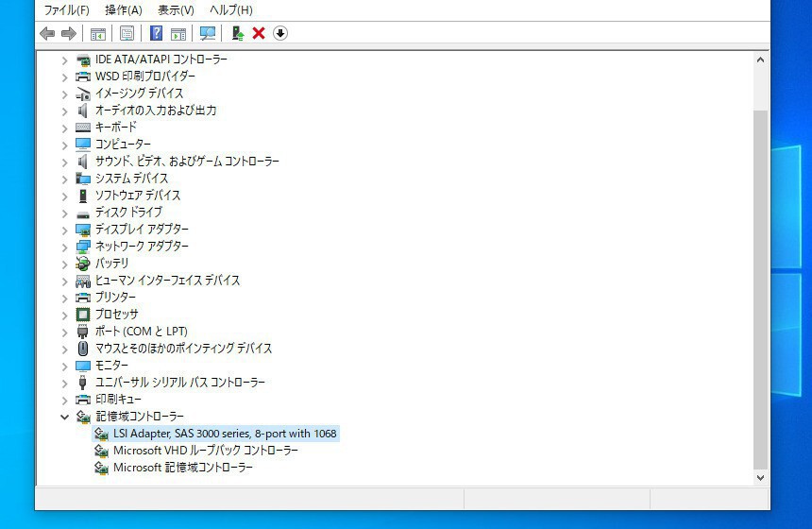Click the バッテリ battery icon
The image size is (812, 529).
[83, 264]
